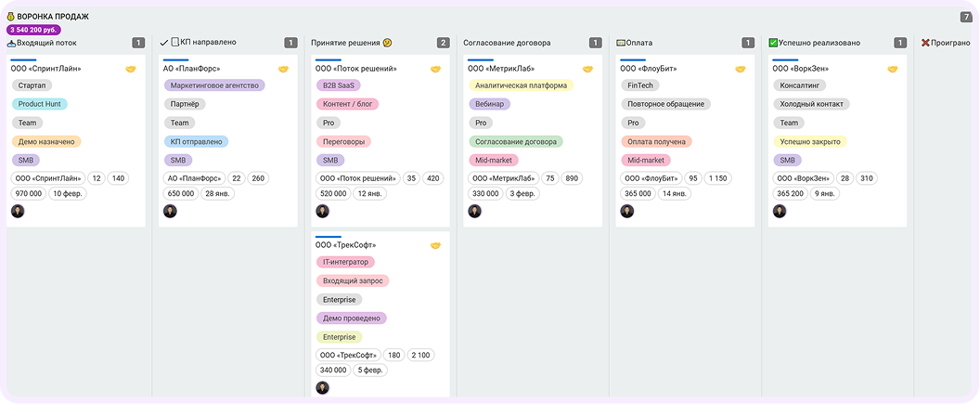Click the 28 янв. date chip on ПланФорс
This screenshot has height=404, width=980.
pos(218,193)
